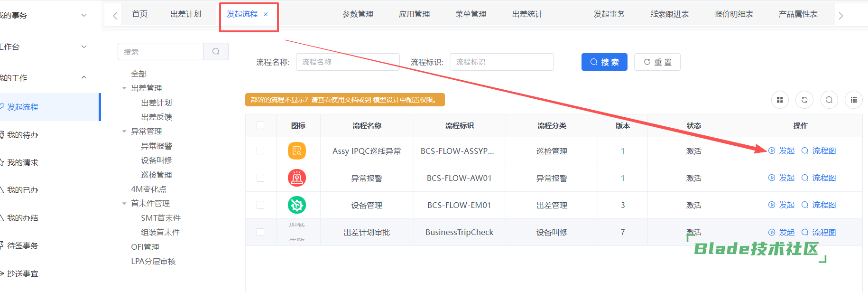Viewport: 868px width, 292px height.
Task: Click the green equipment management flow icon
Action: pyautogui.click(x=296, y=205)
